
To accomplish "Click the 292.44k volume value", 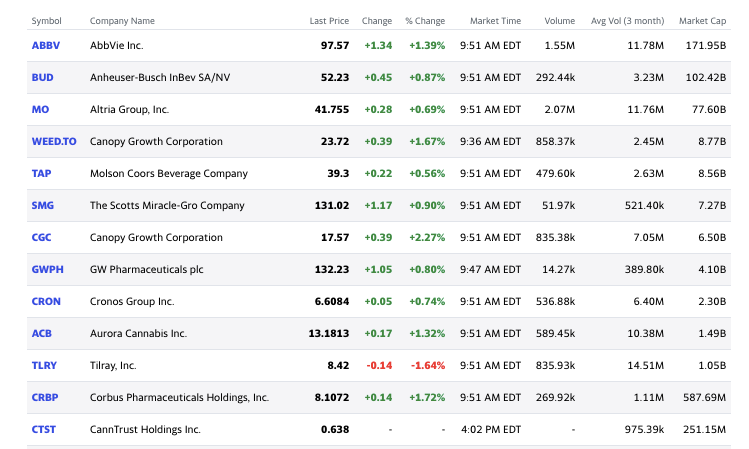I will pyautogui.click(x=555, y=77).
